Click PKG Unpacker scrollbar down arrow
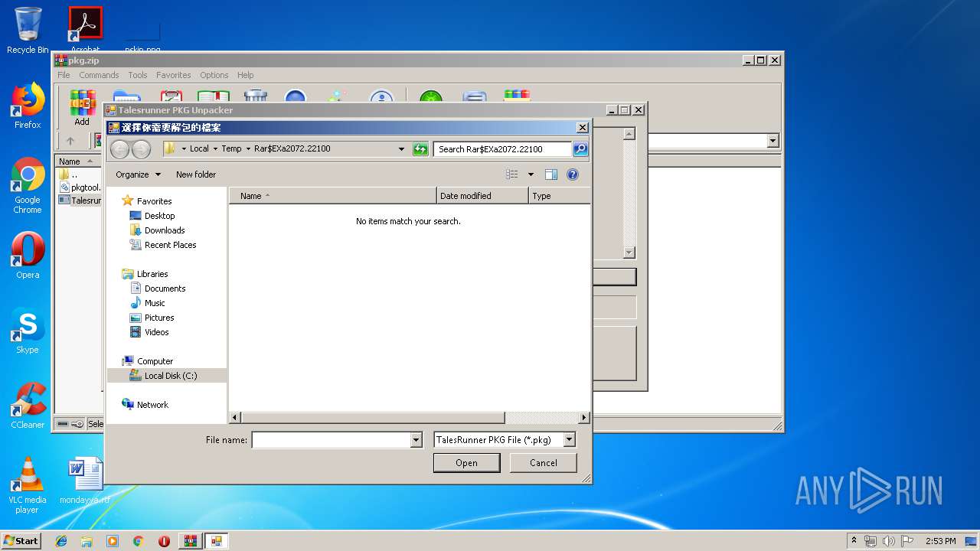This screenshot has height=551, width=980. click(x=629, y=253)
